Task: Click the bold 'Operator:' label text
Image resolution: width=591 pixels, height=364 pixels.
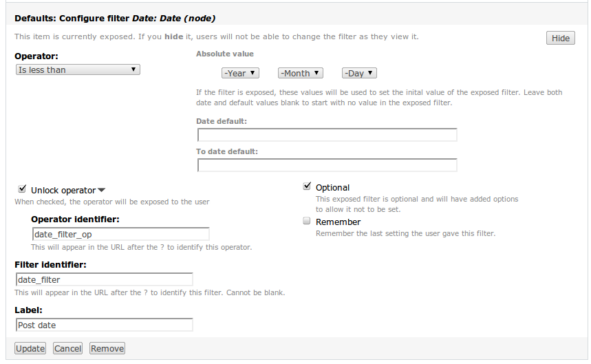Action: pos(36,56)
